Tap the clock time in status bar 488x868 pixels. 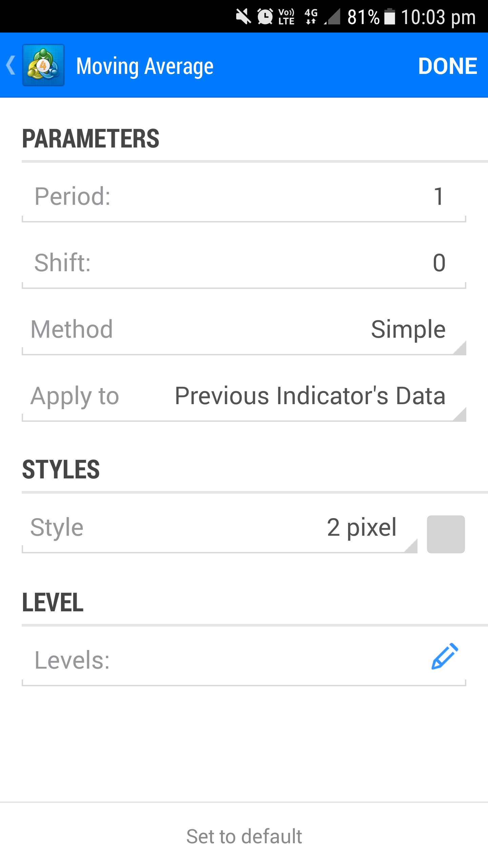(x=439, y=17)
